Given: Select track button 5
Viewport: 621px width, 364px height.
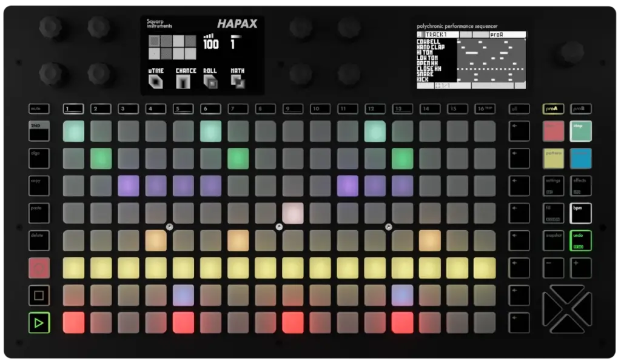Looking at the screenshot, I should (x=183, y=108).
